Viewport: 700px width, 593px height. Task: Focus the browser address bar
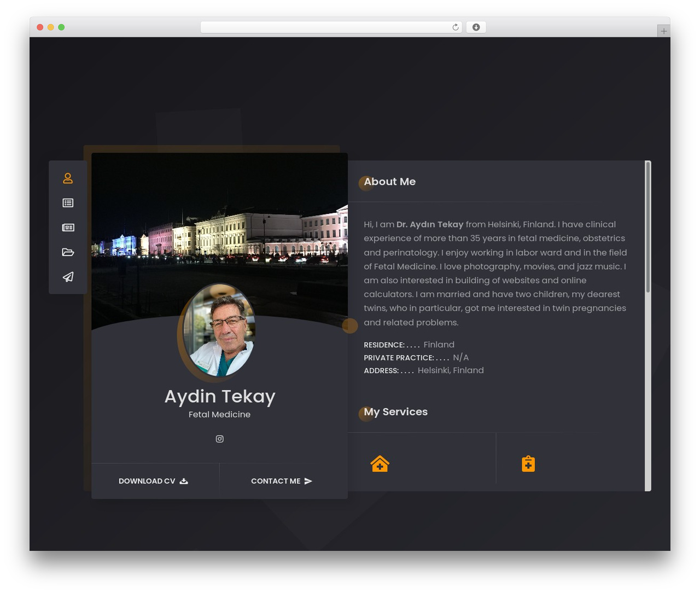pos(331,27)
